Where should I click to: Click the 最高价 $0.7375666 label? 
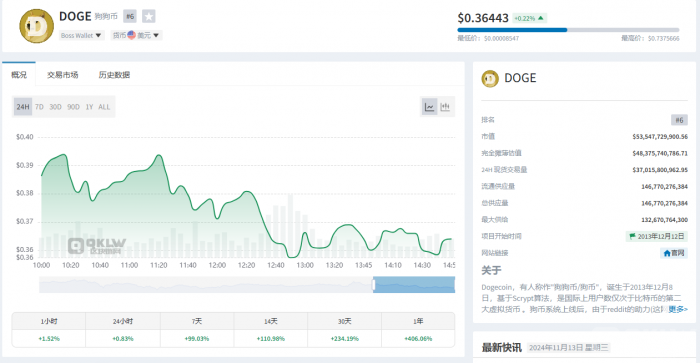pyautogui.click(x=650, y=38)
